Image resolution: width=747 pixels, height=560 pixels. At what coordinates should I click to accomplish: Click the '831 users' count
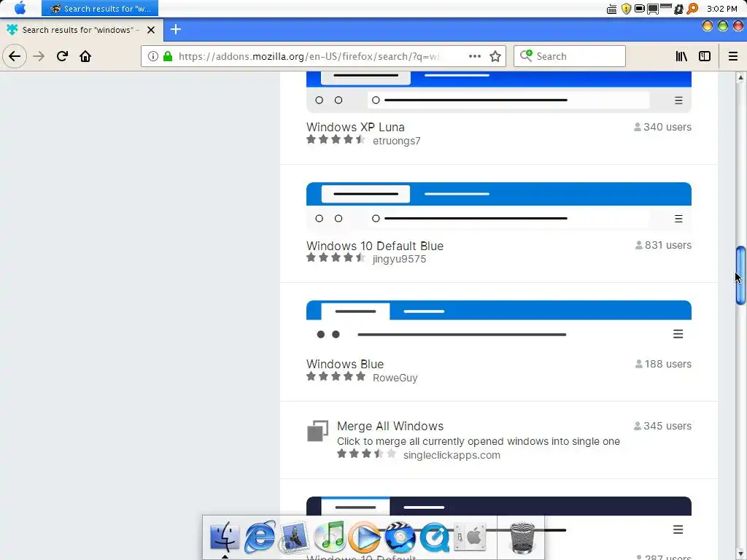tap(663, 245)
